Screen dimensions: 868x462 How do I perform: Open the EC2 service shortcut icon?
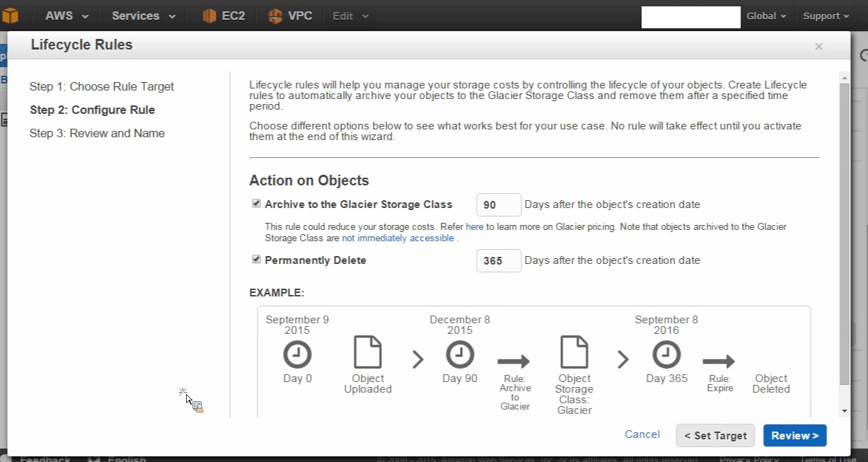pos(209,16)
